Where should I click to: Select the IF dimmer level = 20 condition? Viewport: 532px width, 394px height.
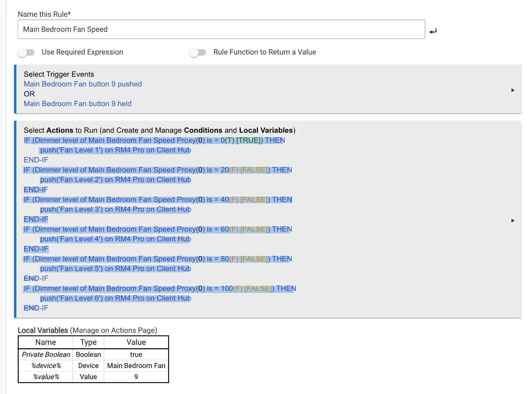tap(157, 170)
